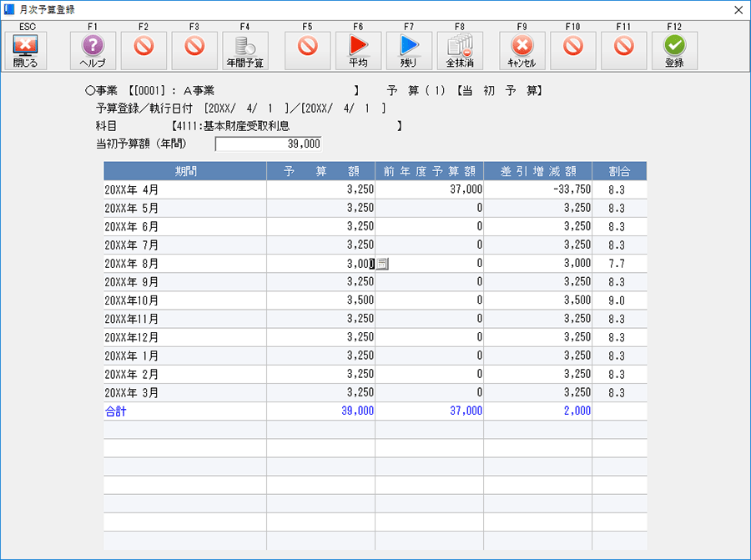Click the 予算額 cell for 12月
Viewport: 751px width, 560px height.
click(x=321, y=337)
